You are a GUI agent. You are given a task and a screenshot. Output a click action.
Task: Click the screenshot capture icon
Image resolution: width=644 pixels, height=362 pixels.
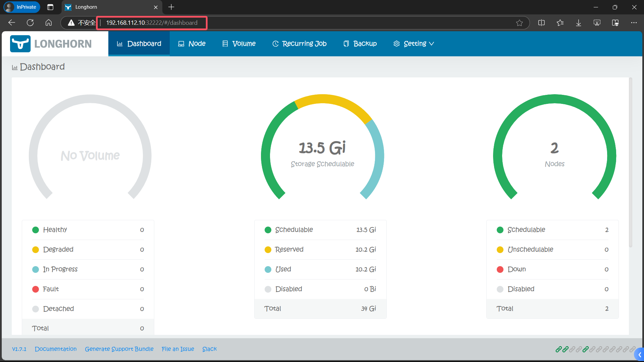597,23
